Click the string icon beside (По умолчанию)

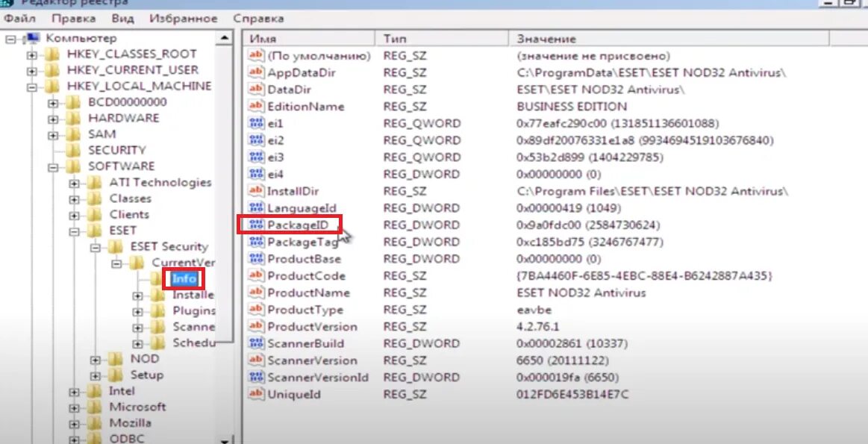click(x=255, y=55)
